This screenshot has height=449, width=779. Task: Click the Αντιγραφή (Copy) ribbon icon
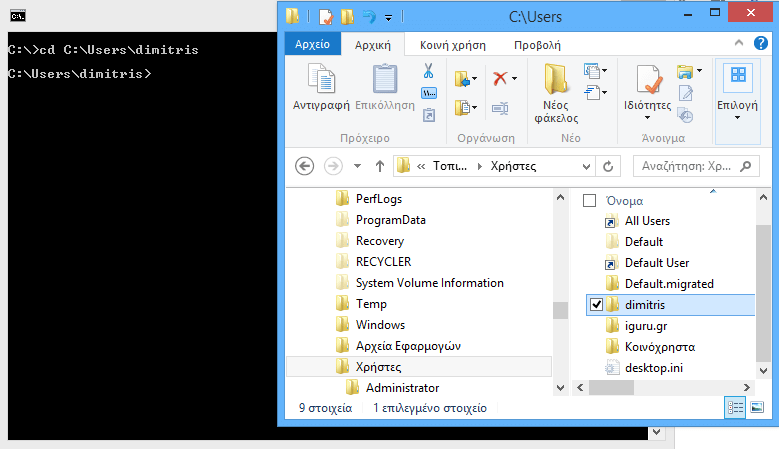pyautogui.click(x=320, y=88)
